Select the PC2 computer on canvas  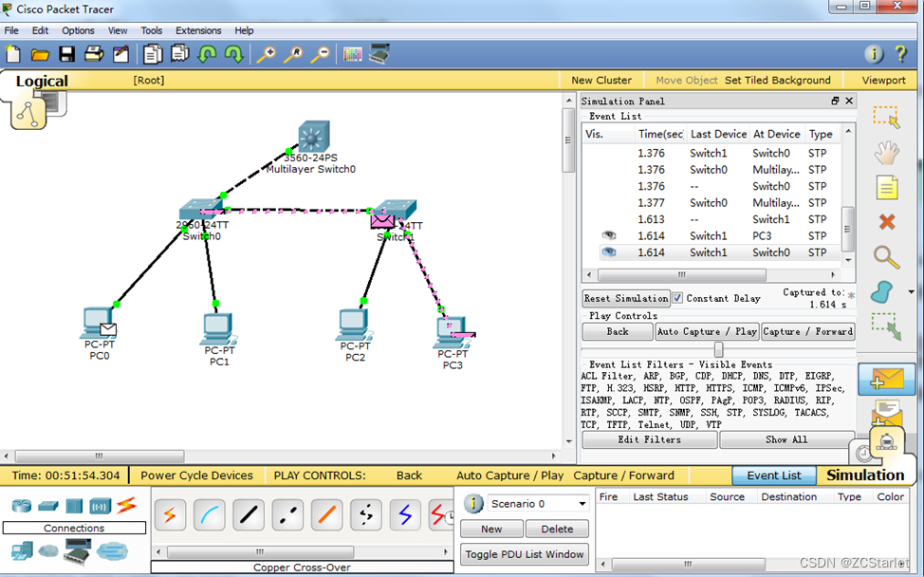click(x=354, y=326)
